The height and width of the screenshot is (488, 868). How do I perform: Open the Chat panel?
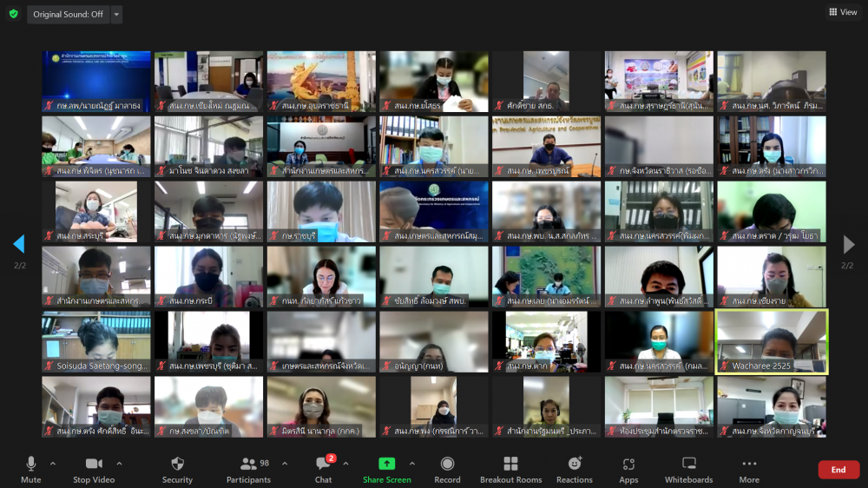[x=324, y=469]
